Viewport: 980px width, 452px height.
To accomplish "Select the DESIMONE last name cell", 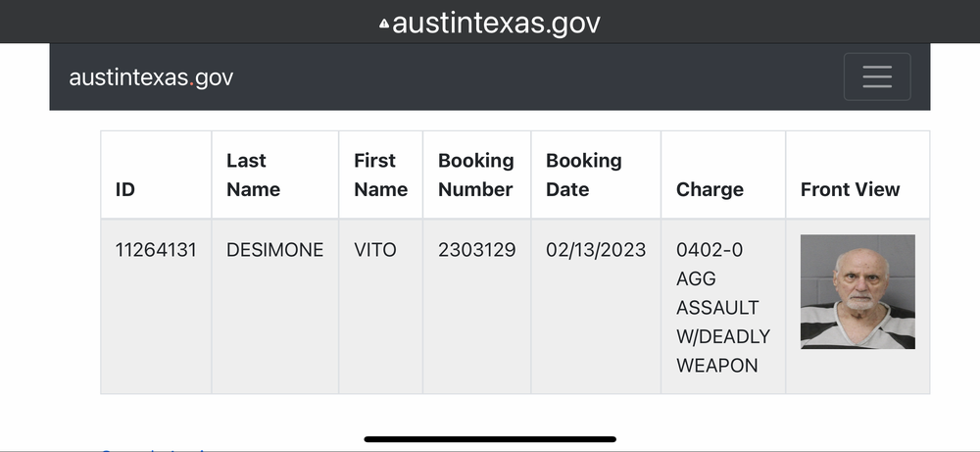I will point(274,250).
